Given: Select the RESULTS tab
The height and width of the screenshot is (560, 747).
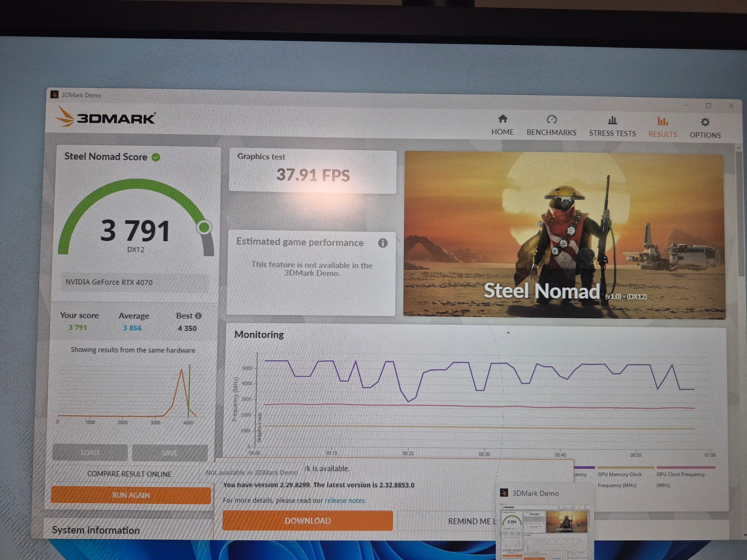Looking at the screenshot, I should (x=662, y=127).
